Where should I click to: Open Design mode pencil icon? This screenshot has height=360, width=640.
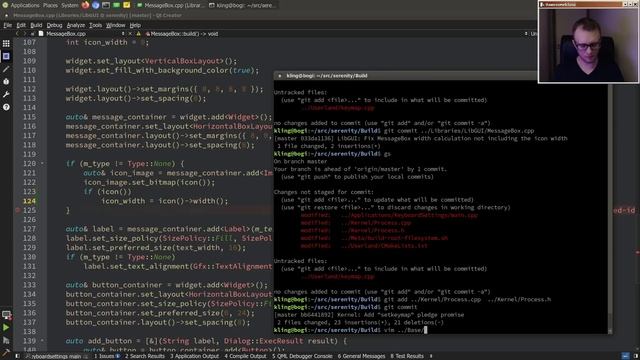6,69
